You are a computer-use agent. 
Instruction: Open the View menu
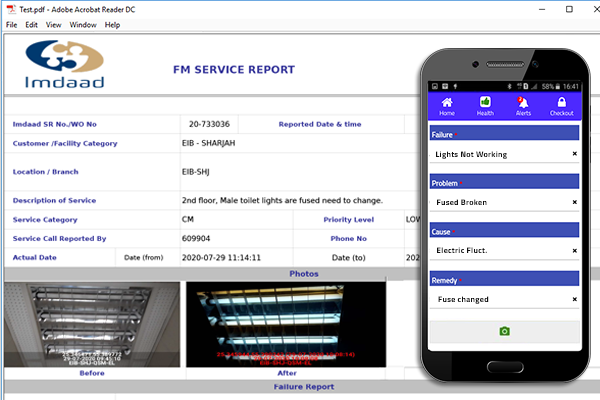(54, 25)
